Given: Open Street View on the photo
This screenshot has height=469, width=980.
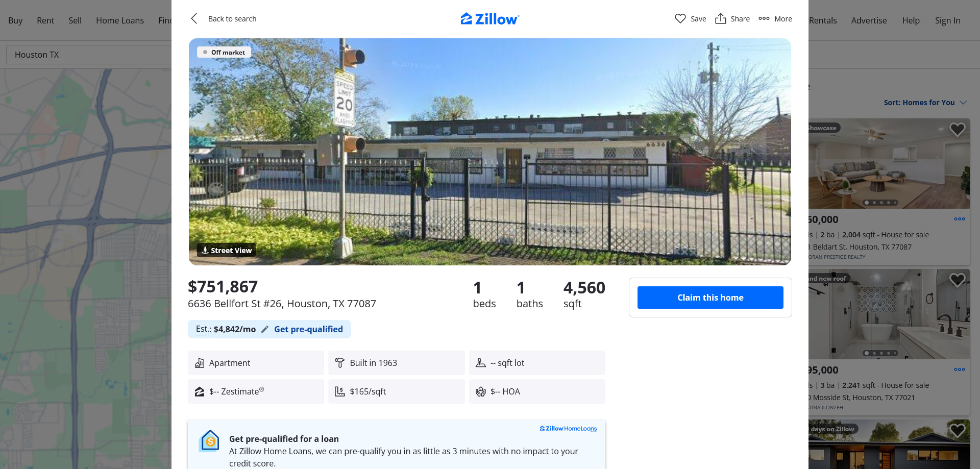Looking at the screenshot, I should point(226,250).
